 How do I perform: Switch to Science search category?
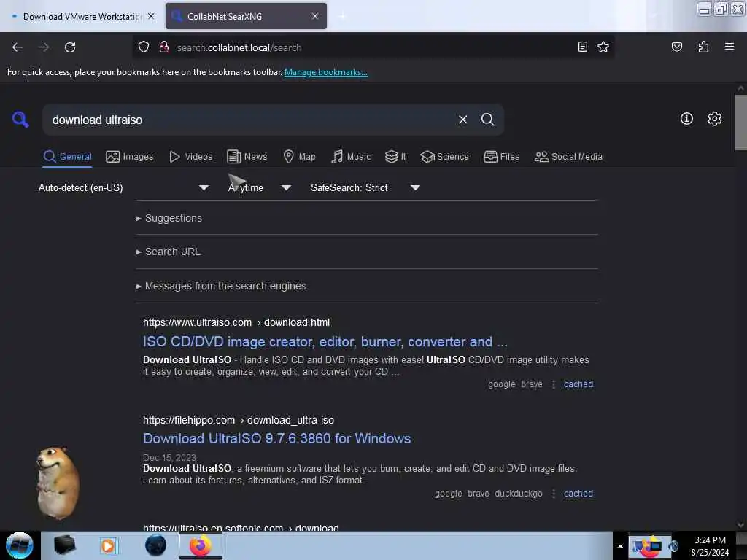pyautogui.click(x=444, y=157)
